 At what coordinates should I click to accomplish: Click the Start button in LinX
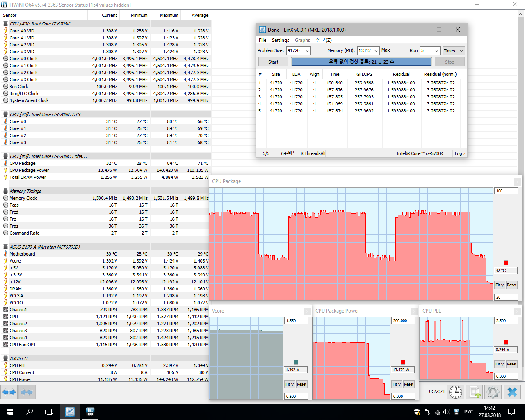pos(273,62)
